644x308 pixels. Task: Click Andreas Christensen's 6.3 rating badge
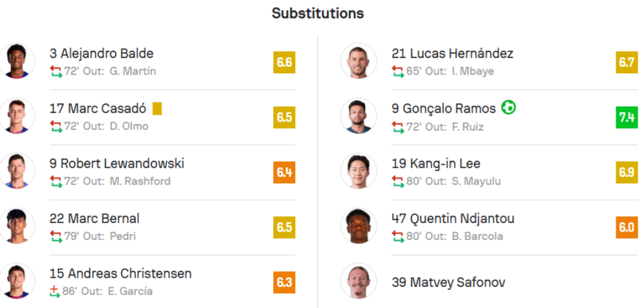[284, 282]
